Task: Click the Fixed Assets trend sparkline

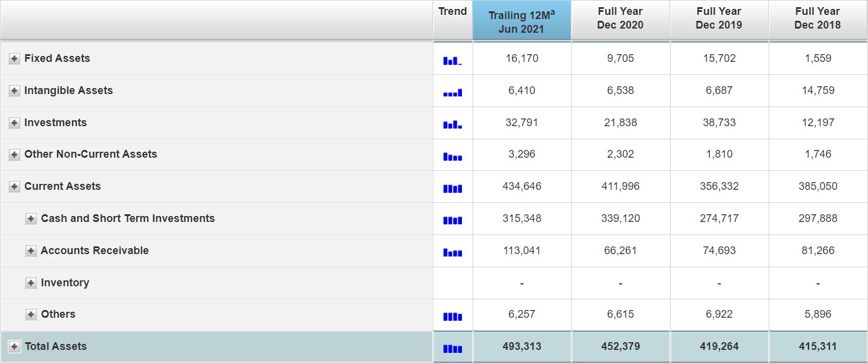Action: click(x=452, y=61)
